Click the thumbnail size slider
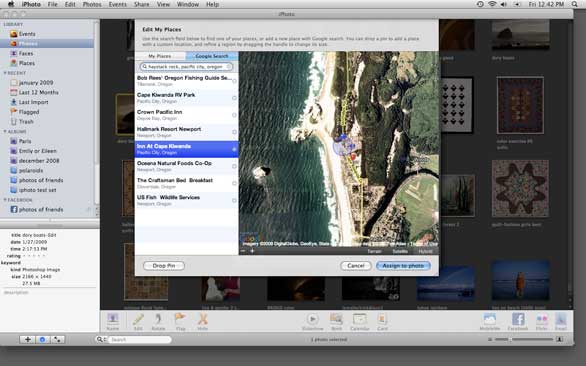This screenshot has width=586, height=366. tap(524, 339)
